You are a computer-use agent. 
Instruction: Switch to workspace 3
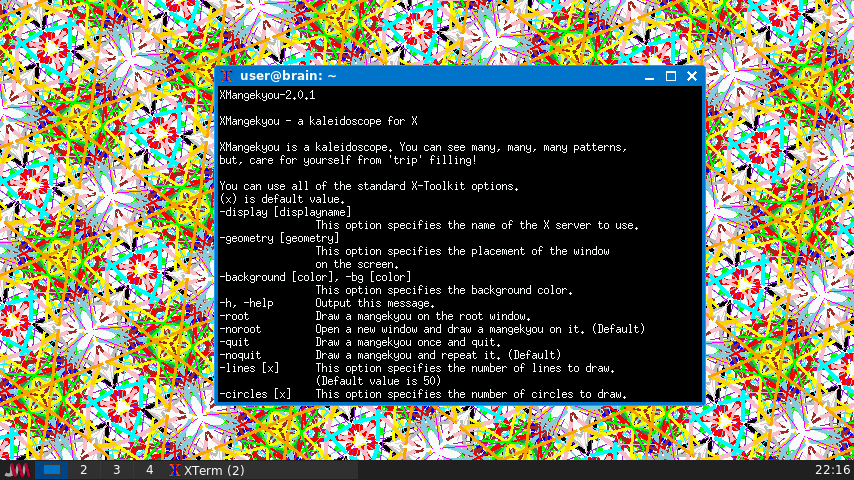coord(117,470)
